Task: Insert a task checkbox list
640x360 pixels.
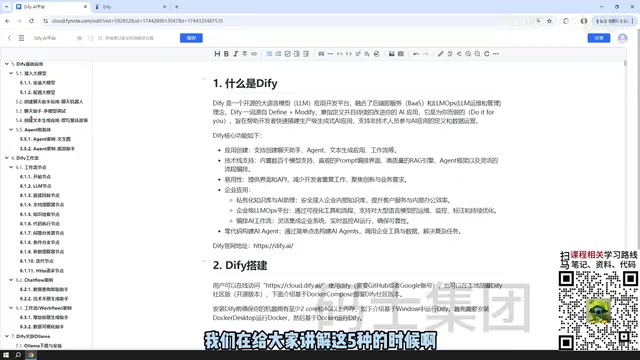Action: [287, 54]
